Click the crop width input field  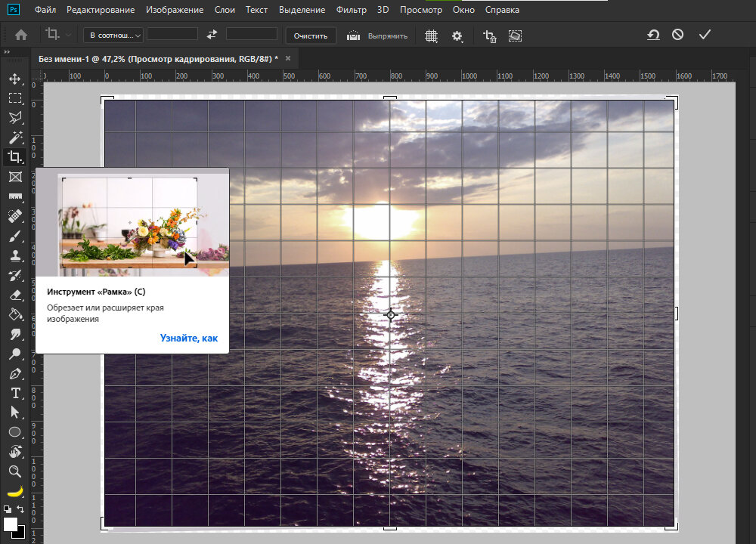(x=172, y=34)
